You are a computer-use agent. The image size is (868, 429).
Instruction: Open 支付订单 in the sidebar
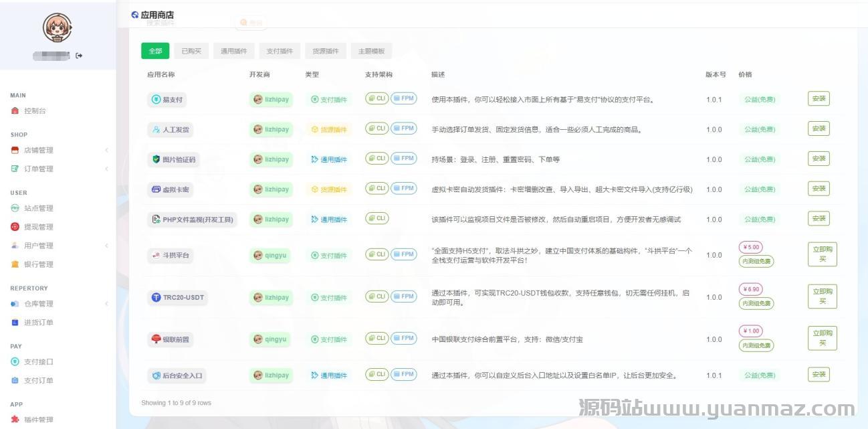(38, 381)
